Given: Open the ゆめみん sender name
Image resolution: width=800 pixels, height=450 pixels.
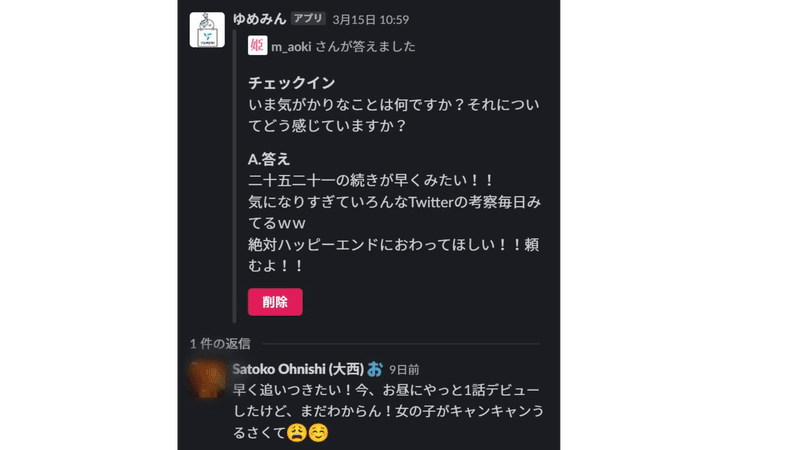Looking at the screenshot, I should pos(260,19).
